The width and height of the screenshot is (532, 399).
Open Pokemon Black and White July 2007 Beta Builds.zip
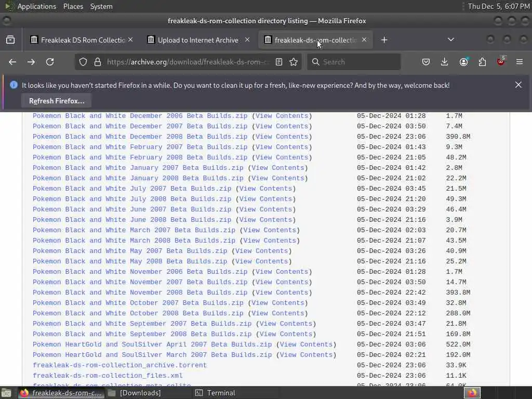[132, 189]
